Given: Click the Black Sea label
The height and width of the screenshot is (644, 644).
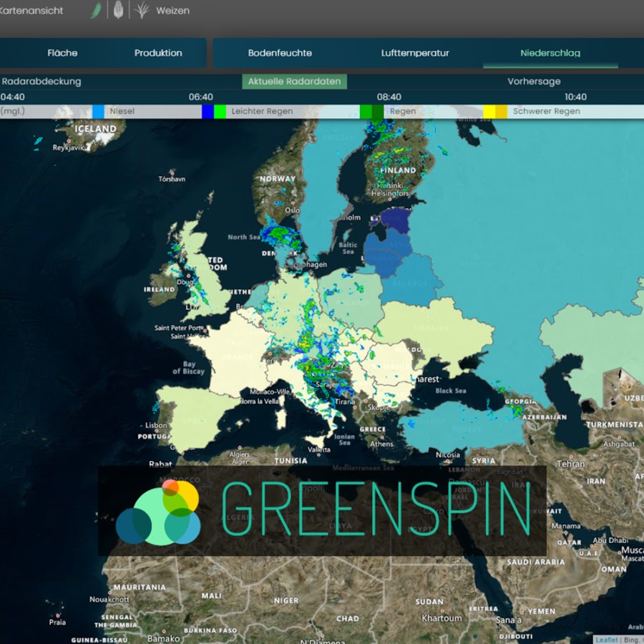Looking at the screenshot, I should point(451,391).
